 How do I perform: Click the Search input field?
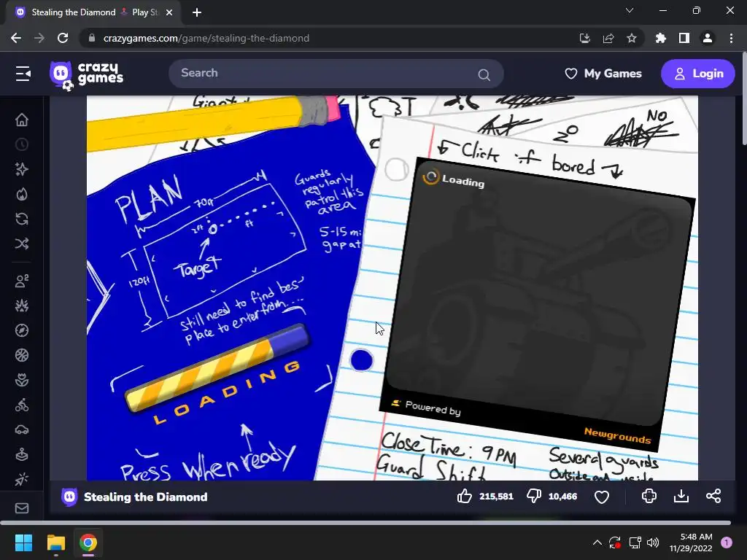336,74
